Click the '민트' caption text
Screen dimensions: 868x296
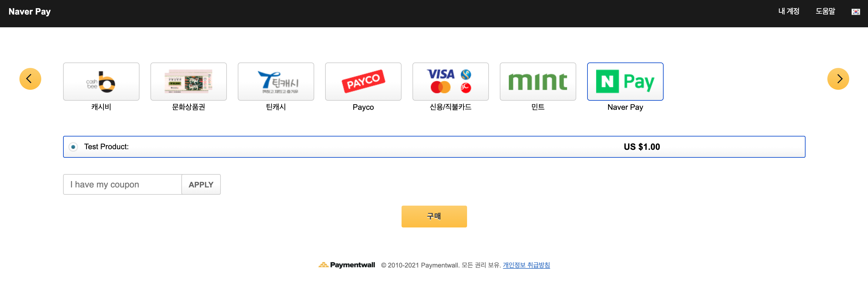[538, 107]
